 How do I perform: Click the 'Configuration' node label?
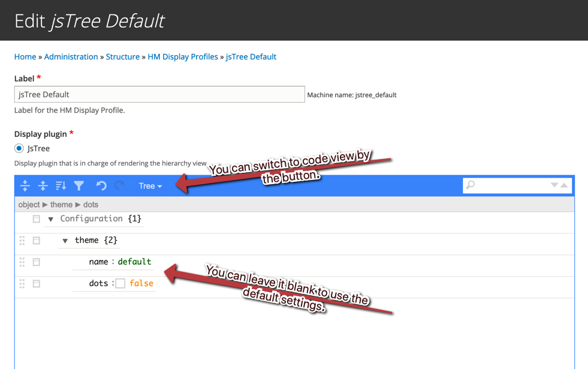(92, 218)
